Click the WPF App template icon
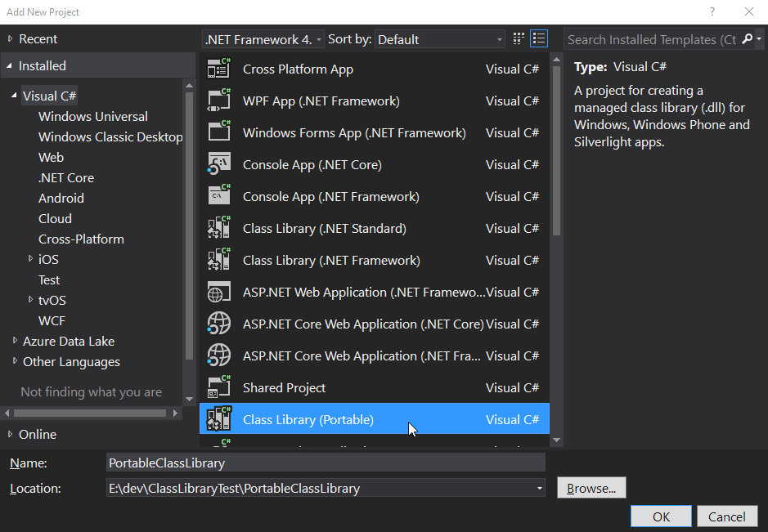This screenshot has width=768, height=532. 219,101
